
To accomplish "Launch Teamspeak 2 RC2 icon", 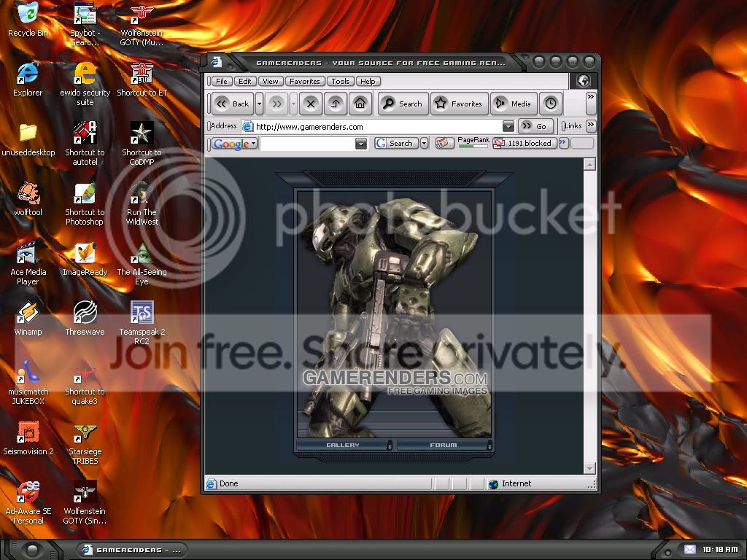I will click(x=142, y=323).
